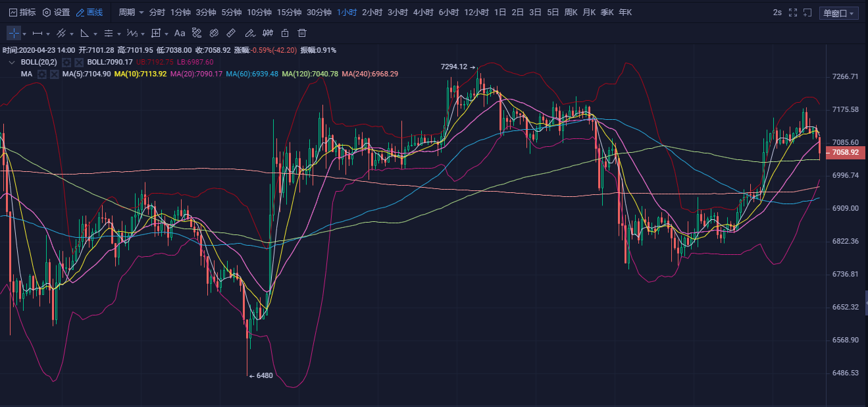Click the 2s refresh interval label
This screenshot has width=868, height=407.
click(x=777, y=13)
